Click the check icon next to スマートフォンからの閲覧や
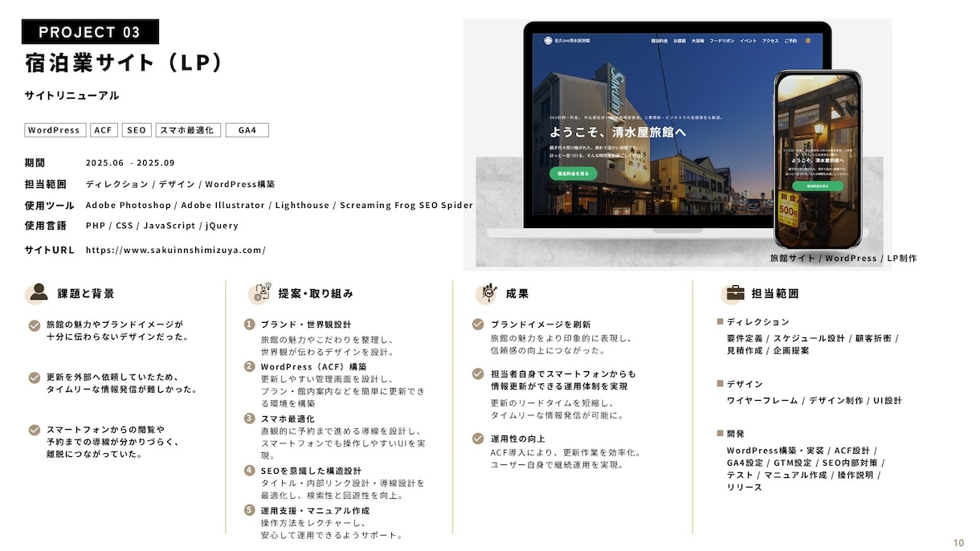 [35, 430]
